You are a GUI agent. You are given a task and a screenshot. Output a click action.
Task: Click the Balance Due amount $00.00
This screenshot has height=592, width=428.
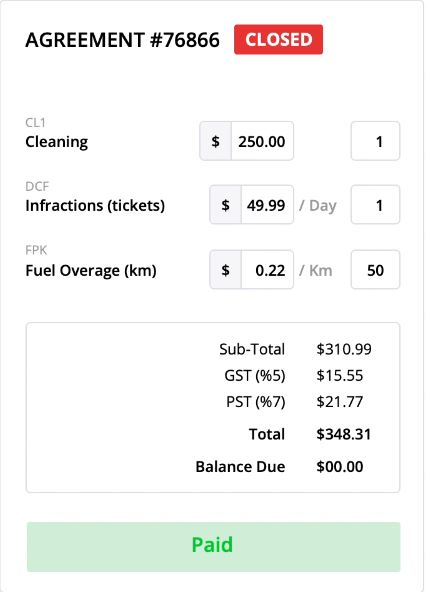tap(340, 467)
